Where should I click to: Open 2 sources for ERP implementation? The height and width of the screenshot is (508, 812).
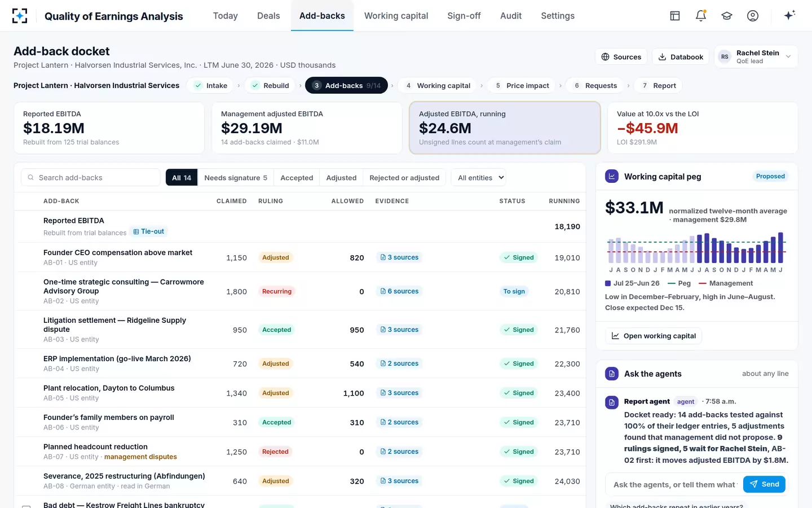point(400,364)
